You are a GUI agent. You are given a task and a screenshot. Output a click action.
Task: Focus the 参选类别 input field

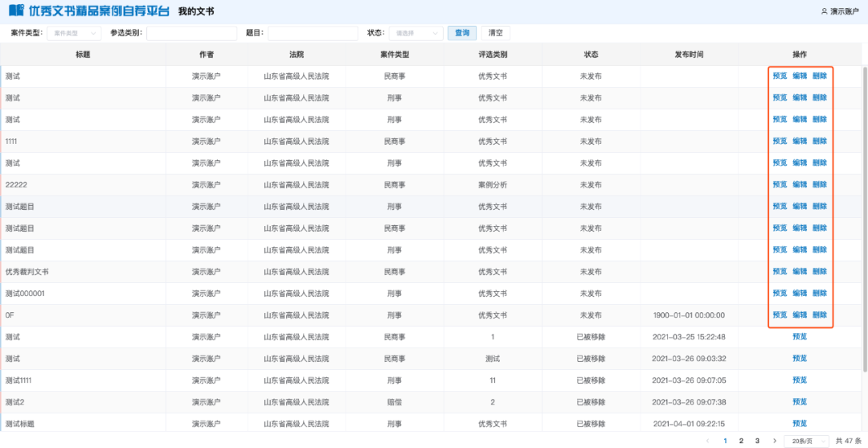(x=191, y=33)
